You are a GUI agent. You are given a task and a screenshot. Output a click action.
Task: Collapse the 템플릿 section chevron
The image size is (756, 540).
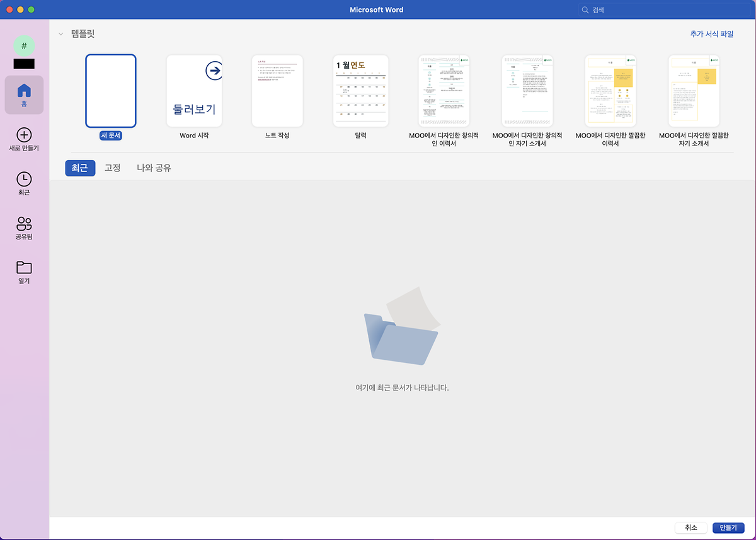(x=60, y=34)
